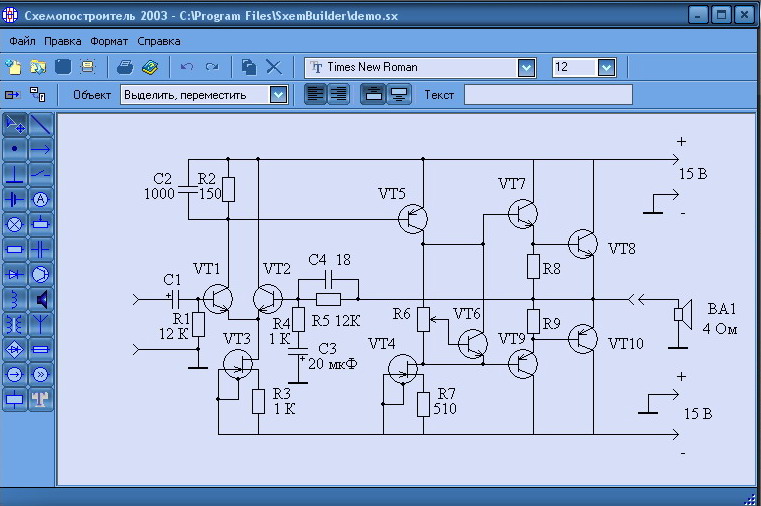Open the Правка menu
Screen dimensions: 761x506
[63, 41]
